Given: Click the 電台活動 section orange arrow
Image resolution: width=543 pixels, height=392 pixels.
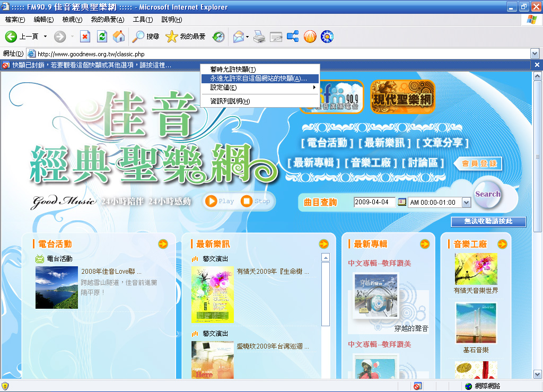Looking at the screenshot, I should [x=163, y=244].
